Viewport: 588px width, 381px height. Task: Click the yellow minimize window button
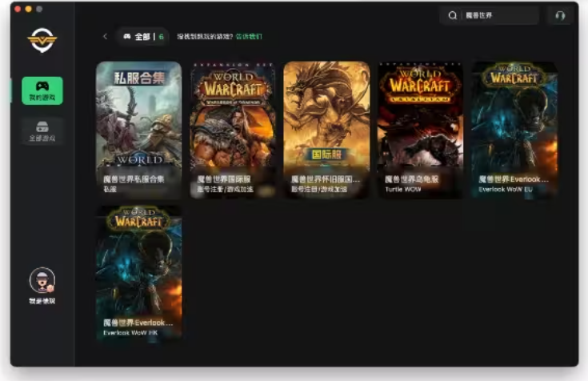(29, 9)
